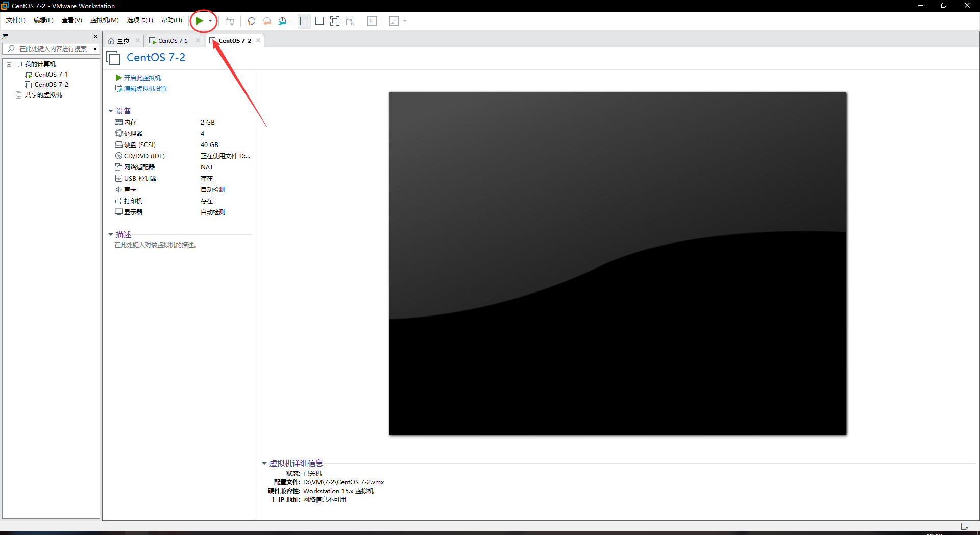Click the message log icon in status bar
This screenshot has height=535, width=980.
965,526
